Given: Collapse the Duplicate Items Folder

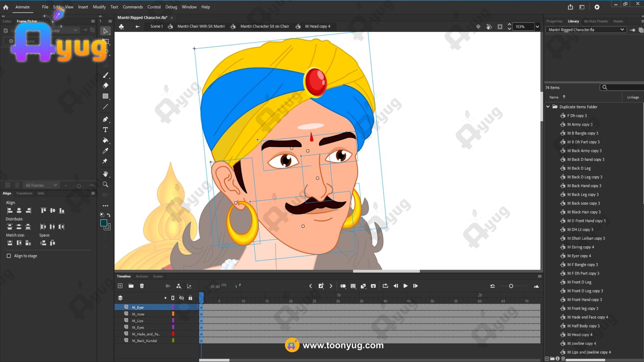Looking at the screenshot, I should point(548,107).
